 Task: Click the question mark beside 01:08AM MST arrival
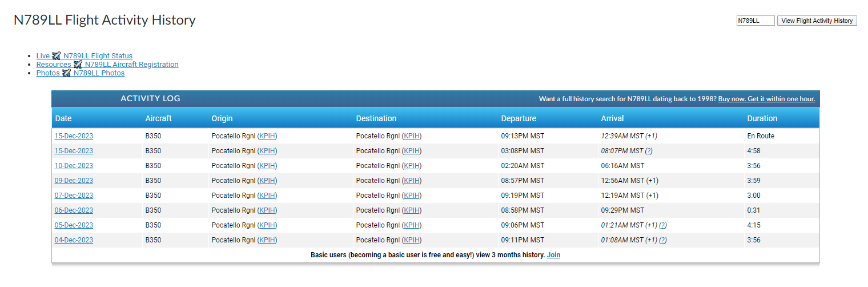coord(663,240)
